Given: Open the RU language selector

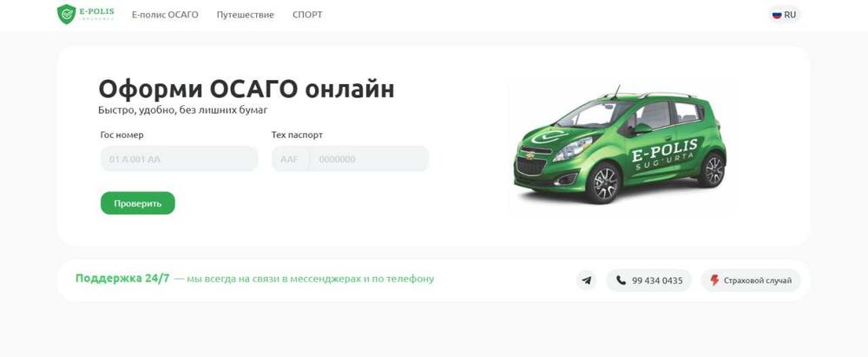Looking at the screenshot, I should point(784,15).
